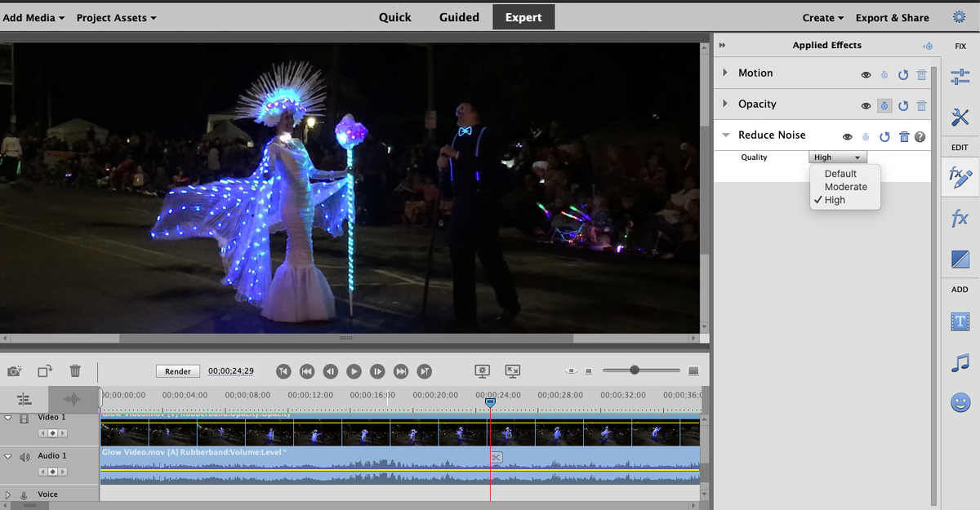Screen dimensions: 980x510
Task: Toggle the Opacity effect visibility eye
Action: tap(866, 104)
